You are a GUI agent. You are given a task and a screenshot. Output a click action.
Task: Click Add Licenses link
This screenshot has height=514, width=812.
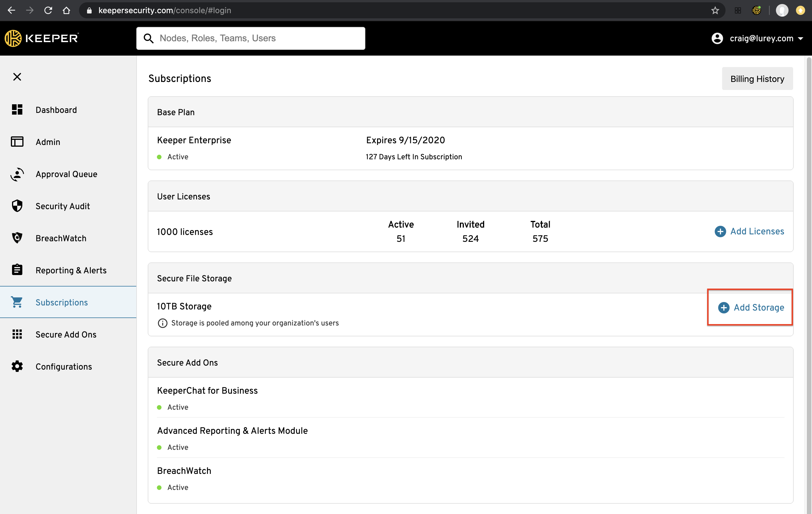point(749,231)
